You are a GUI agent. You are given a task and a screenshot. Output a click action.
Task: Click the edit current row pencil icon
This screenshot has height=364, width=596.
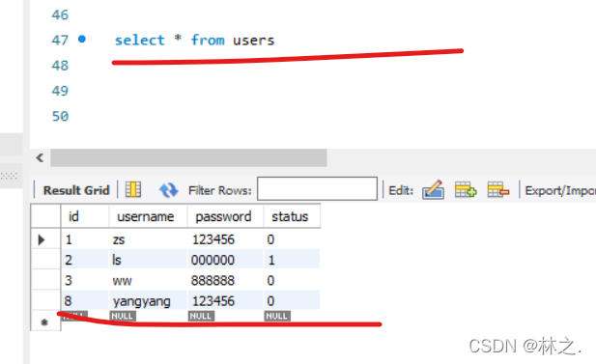(433, 189)
